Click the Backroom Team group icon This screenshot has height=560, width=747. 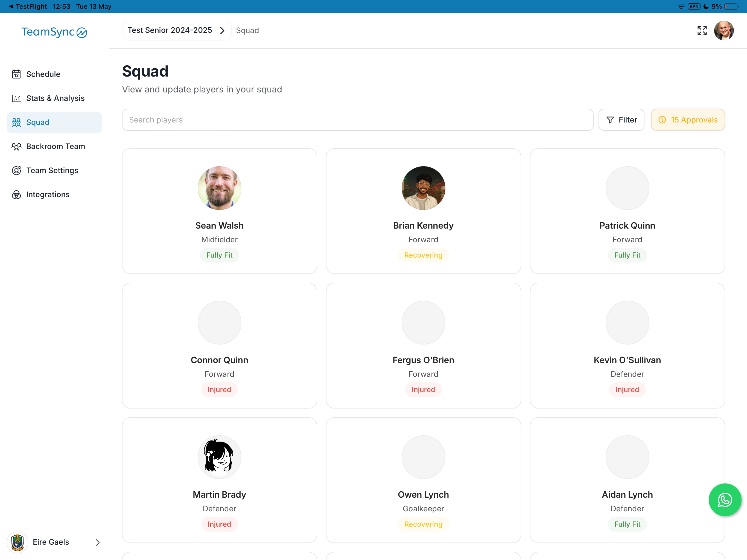(x=16, y=146)
